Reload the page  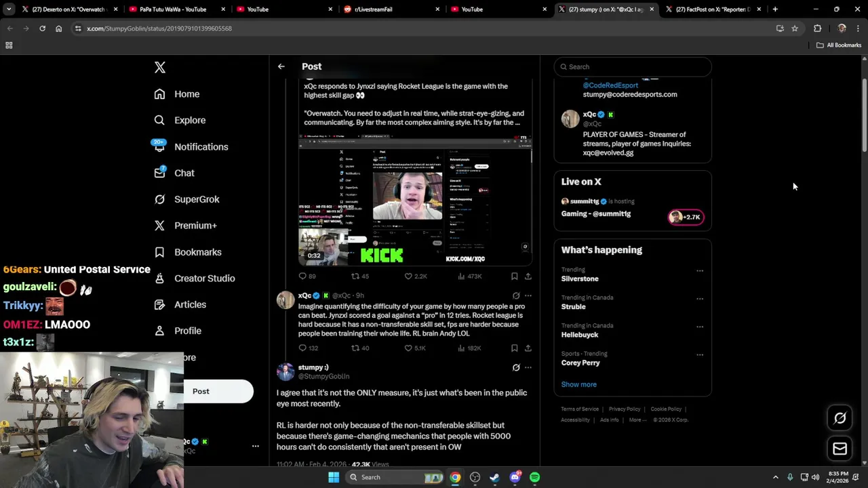tap(42, 28)
